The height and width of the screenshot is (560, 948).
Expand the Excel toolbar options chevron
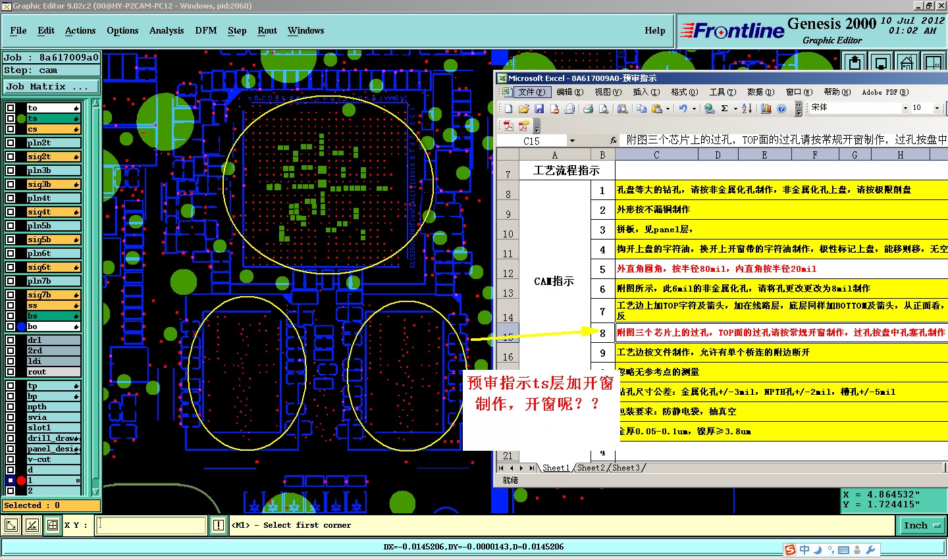(799, 109)
